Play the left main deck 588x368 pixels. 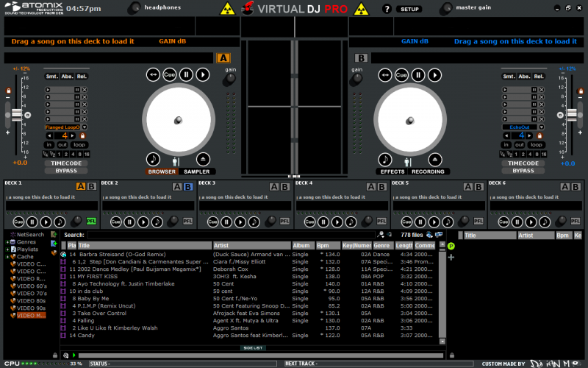203,74
